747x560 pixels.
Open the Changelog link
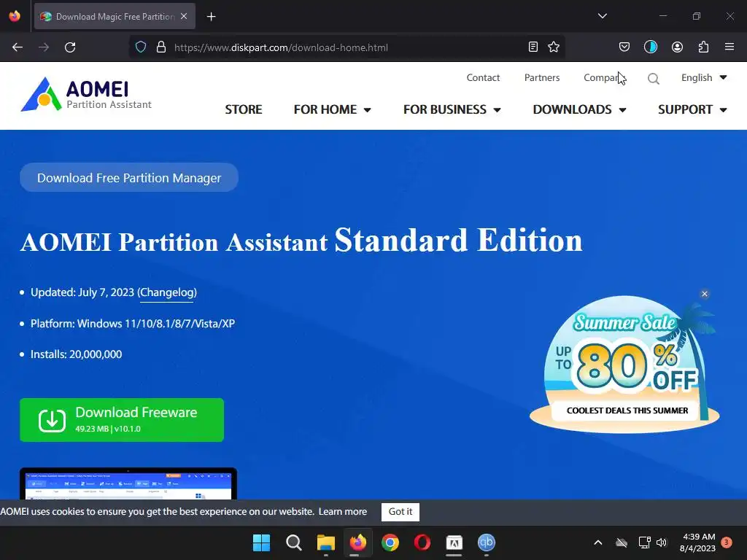(167, 292)
